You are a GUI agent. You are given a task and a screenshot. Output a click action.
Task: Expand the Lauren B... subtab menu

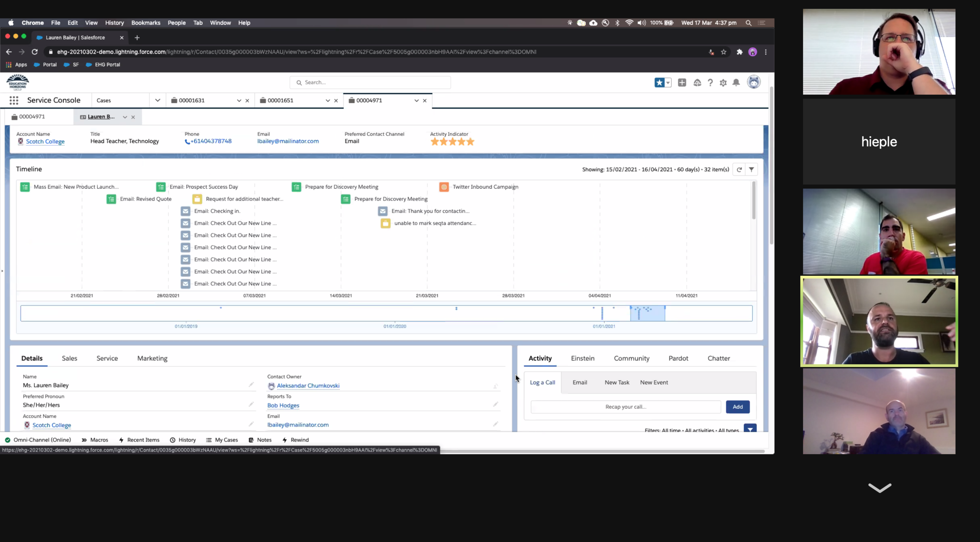click(x=125, y=117)
